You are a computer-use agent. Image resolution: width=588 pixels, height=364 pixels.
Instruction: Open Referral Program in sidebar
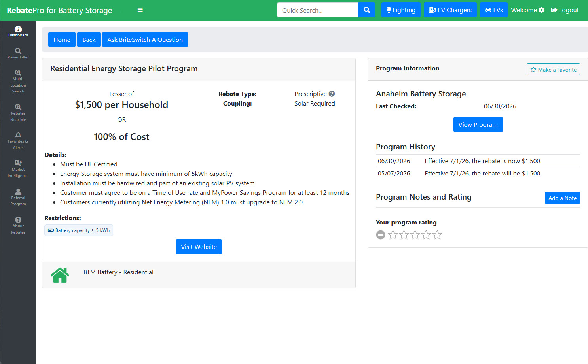(x=18, y=197)
